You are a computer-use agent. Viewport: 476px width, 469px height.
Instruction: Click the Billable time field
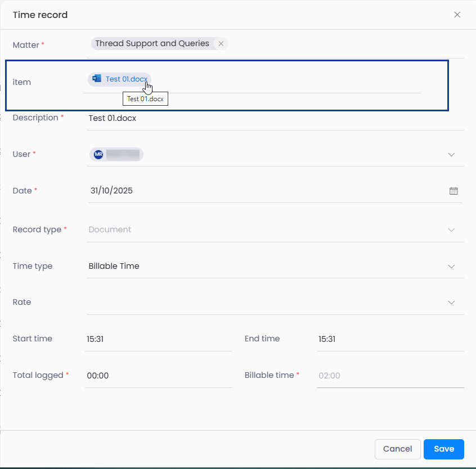point(389,376)
